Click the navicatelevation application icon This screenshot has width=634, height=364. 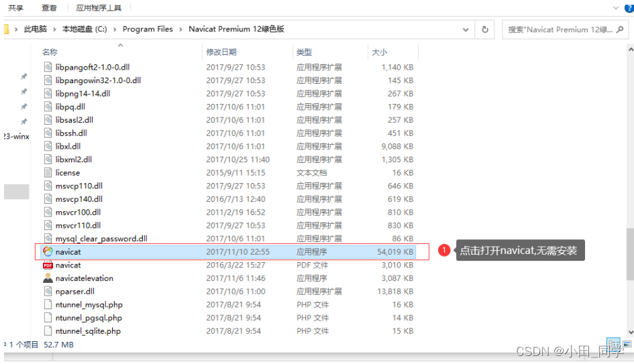(48, 278)
